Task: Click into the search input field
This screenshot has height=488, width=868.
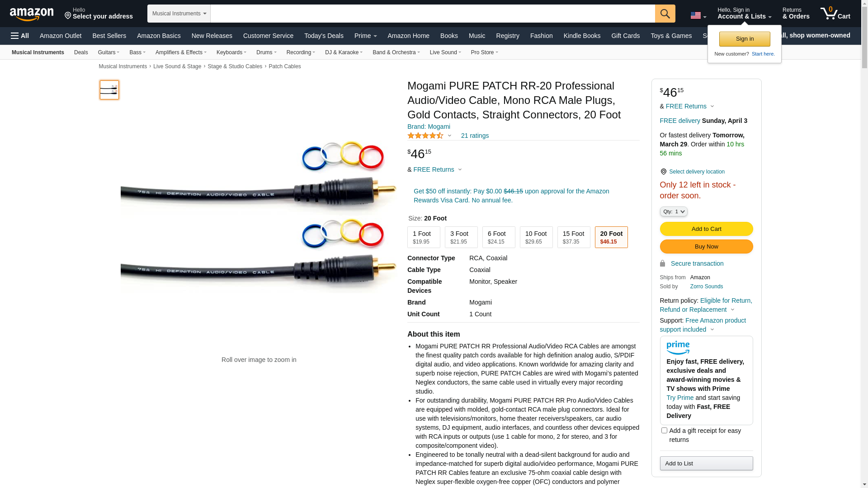Action: (433, 14)
